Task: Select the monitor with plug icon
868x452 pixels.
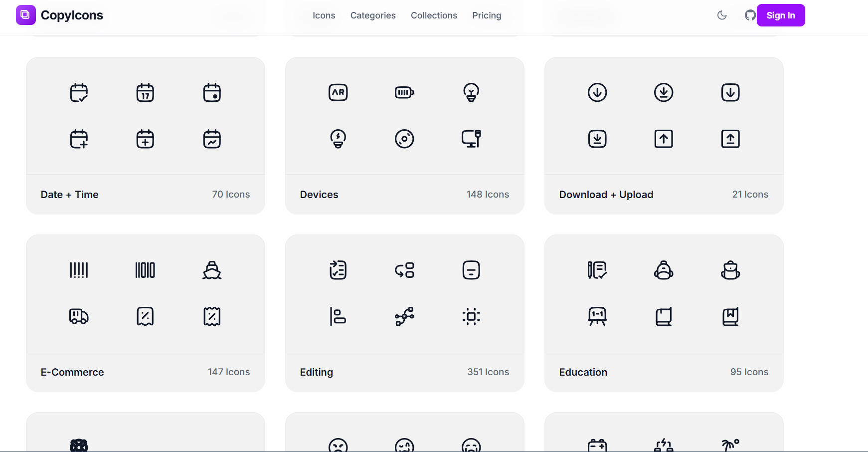Action: 471,139
